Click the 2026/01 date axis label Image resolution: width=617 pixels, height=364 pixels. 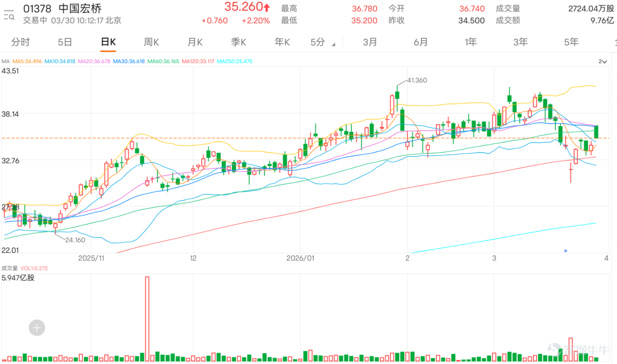coord(300,258)
